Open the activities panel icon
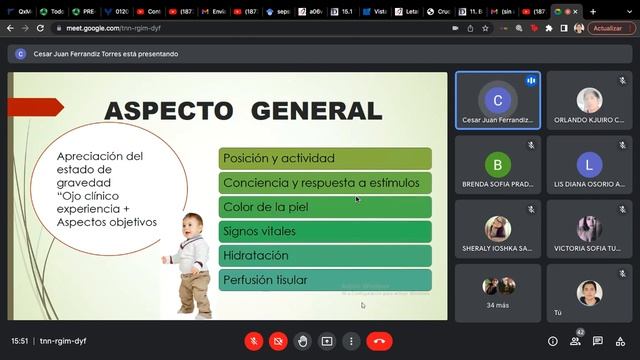640x360 pixels. point(620,341)
